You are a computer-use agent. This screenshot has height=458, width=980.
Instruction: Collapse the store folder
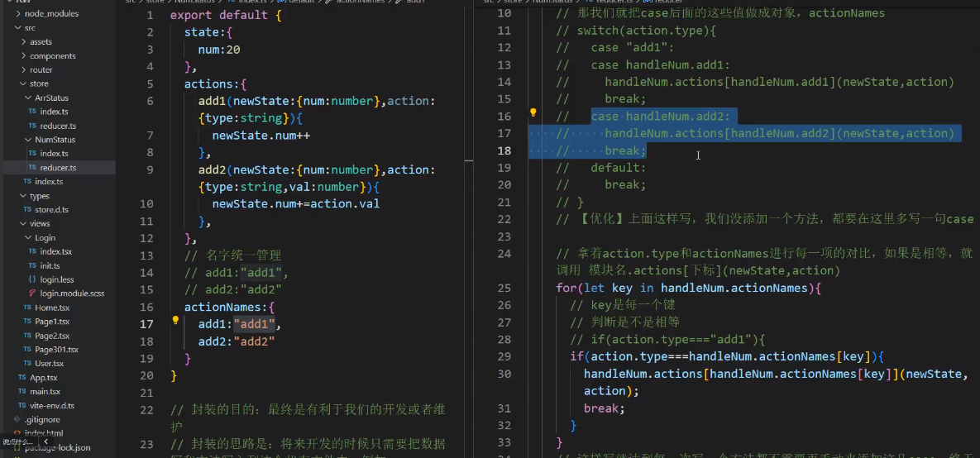(23, 83)
